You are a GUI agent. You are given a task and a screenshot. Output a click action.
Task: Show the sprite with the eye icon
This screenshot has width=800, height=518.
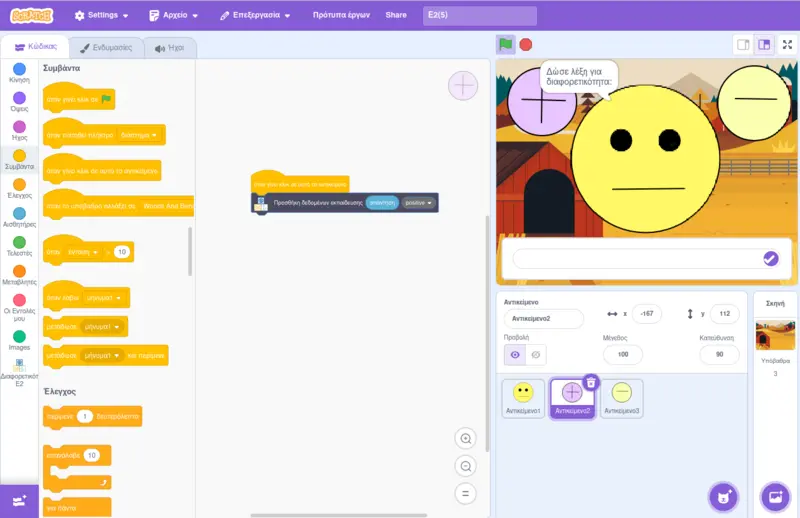515,355
